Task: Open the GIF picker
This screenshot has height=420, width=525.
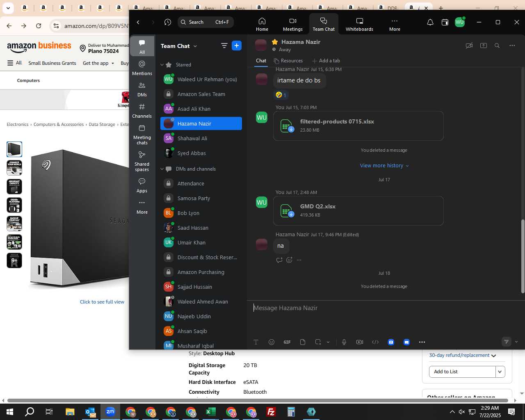Action: pos(287,342)
